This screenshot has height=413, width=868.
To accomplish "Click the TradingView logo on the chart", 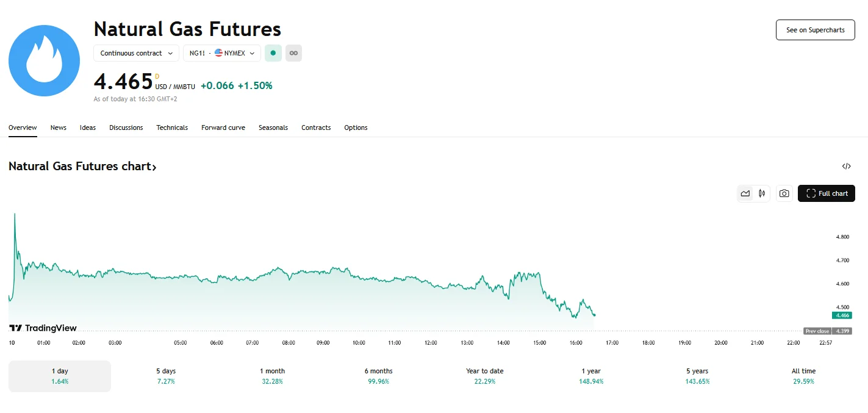I will click(x=43, y=328).
